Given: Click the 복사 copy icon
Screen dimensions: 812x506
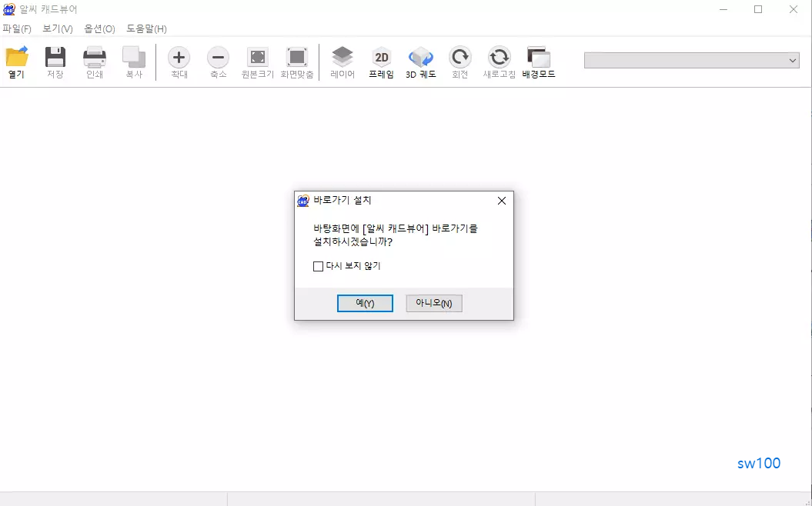Looking at the screenshot, I should pyautogui.click(x=133, y=60).
